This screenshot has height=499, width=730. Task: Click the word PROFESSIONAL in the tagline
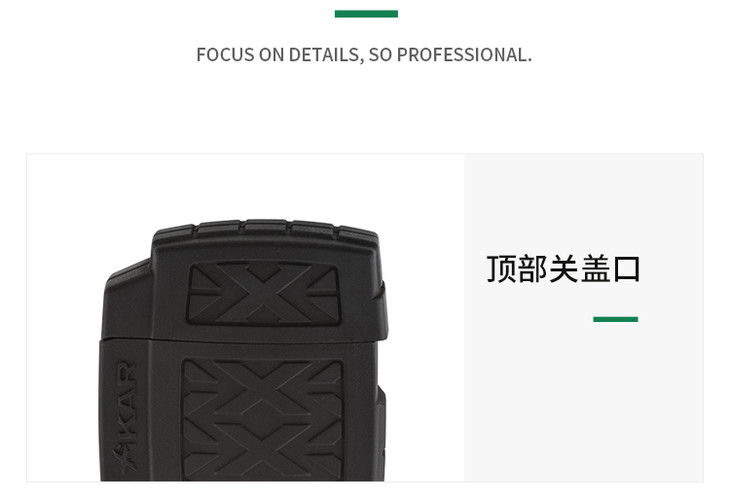pos(464,55)
